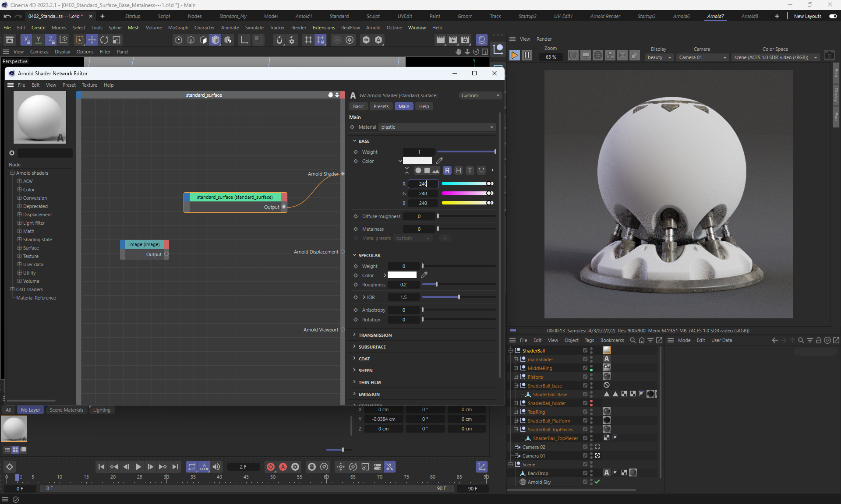Open the Camera 01 dropdown in the renderer
Image resolution: width=841 pixels, height=504 pixels.
tap(703, 57)
